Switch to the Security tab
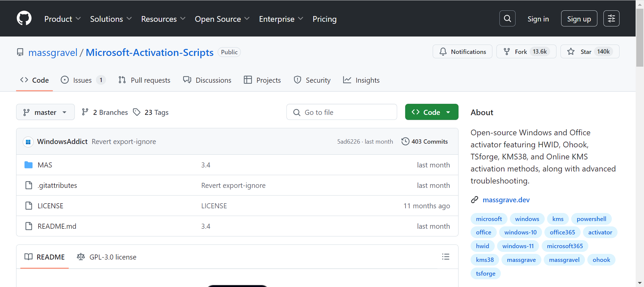Screen dimensions: 644x287 tap(312, 80)
